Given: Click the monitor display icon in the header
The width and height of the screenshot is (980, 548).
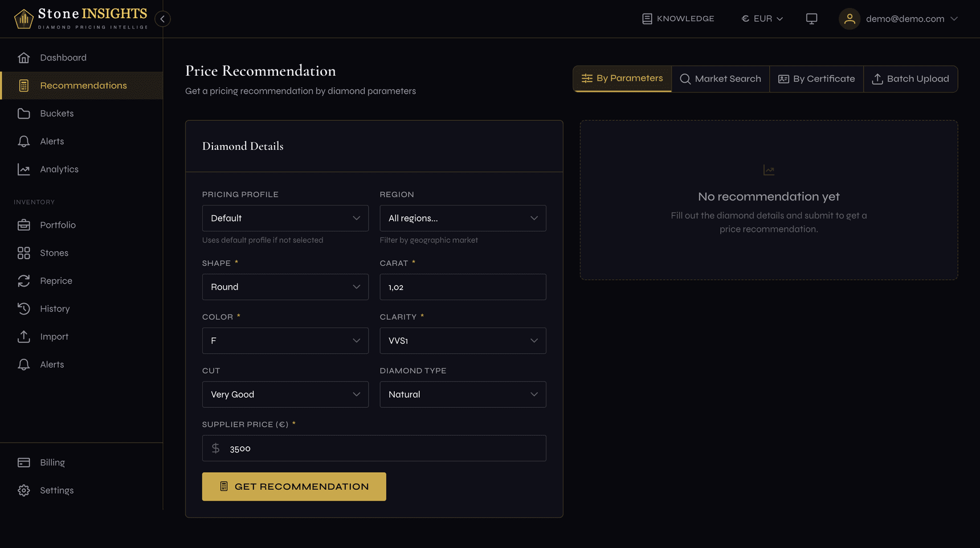Looking at the screenshot, I should click(x=811, y=19).
